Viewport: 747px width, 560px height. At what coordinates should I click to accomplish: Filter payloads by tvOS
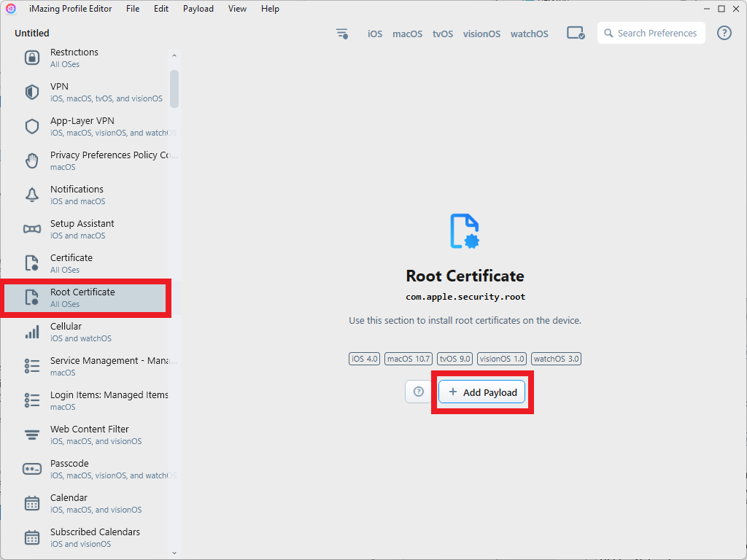[x=443, y=34]
